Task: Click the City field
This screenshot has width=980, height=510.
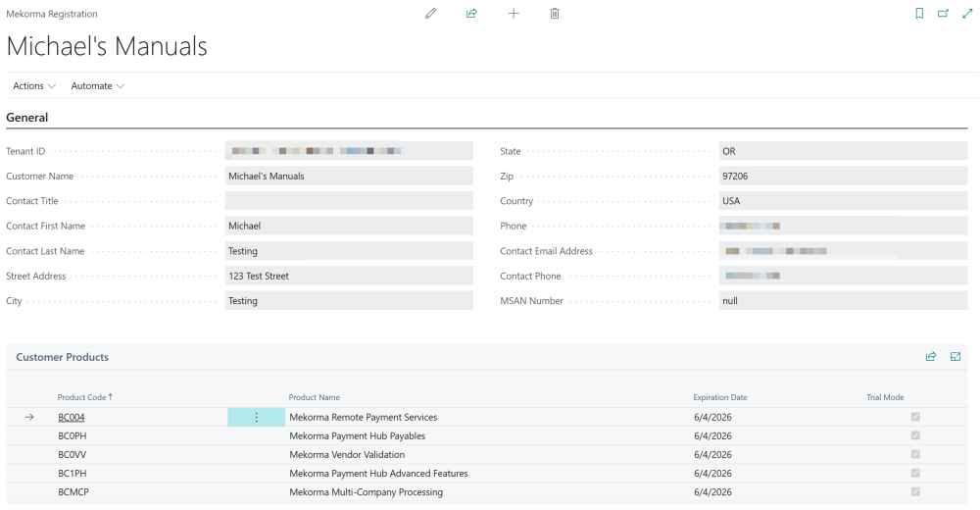Action: [349, 301]
